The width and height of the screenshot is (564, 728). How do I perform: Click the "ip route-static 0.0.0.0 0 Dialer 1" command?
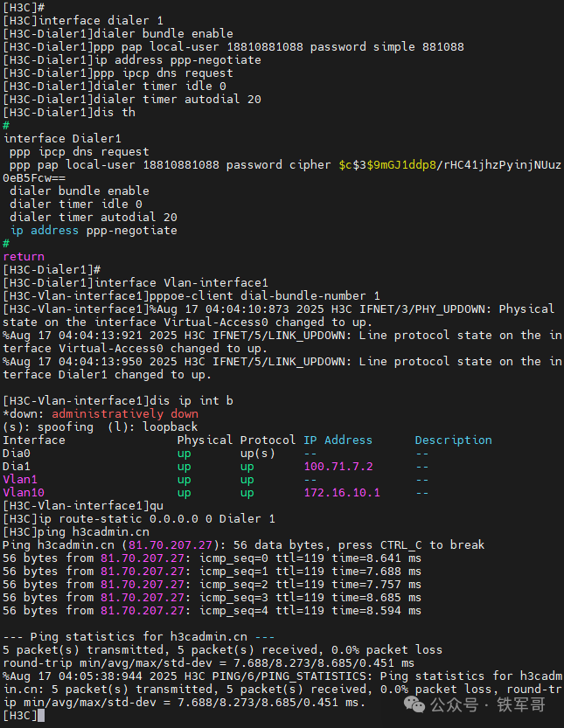point(156,519)
